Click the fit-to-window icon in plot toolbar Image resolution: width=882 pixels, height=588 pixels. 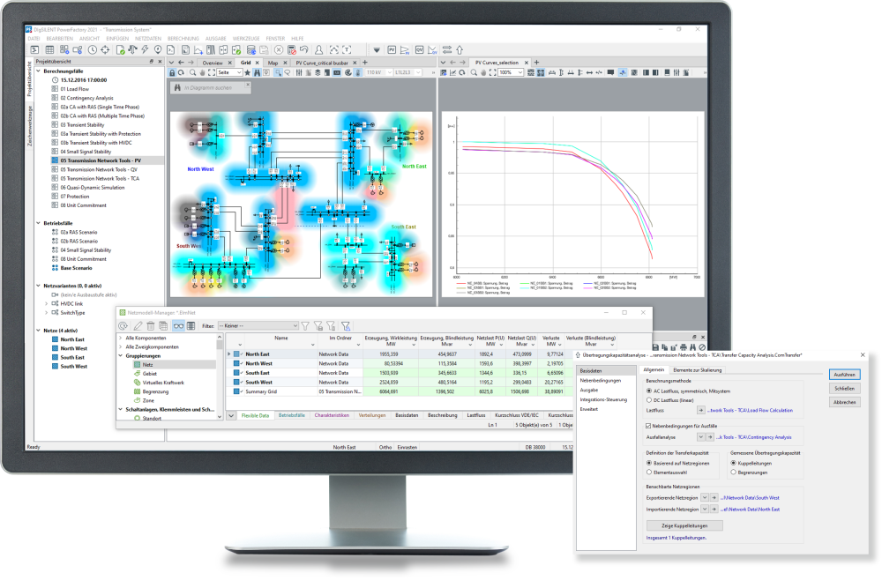click(x=493, y=72)
